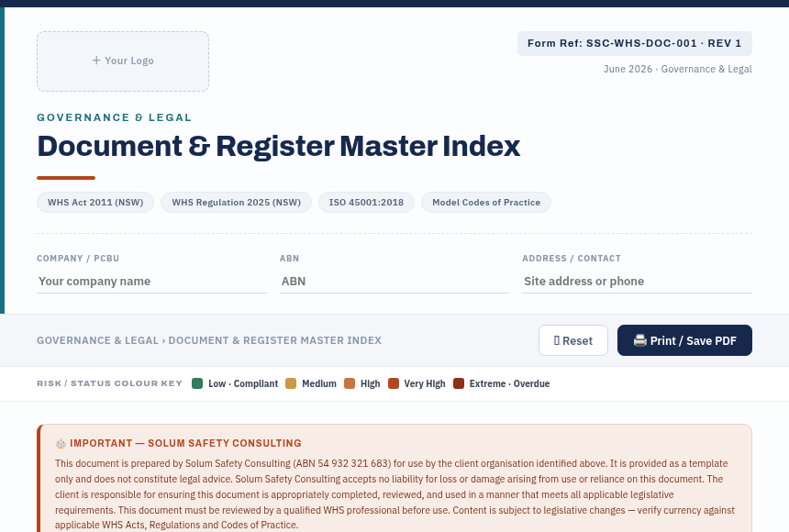This screenshot has width=789, height=532.
Task: Click the 'GOVERNANCE & LEGAL' heading above the title
Action: (x=115, y=117)
